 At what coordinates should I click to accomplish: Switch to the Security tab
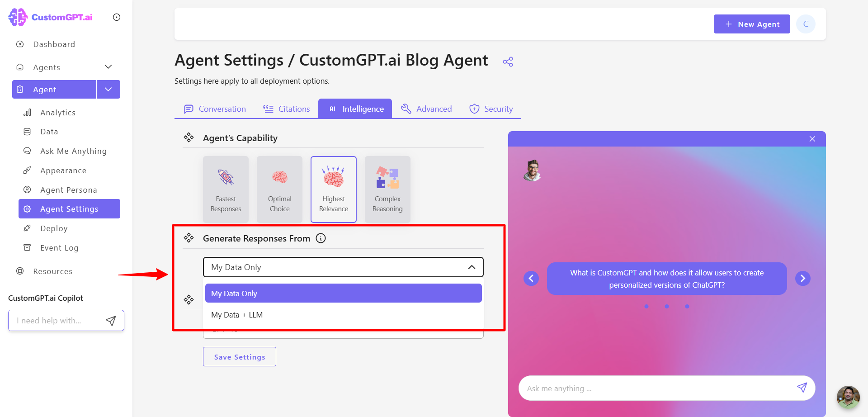coord(491,109)
